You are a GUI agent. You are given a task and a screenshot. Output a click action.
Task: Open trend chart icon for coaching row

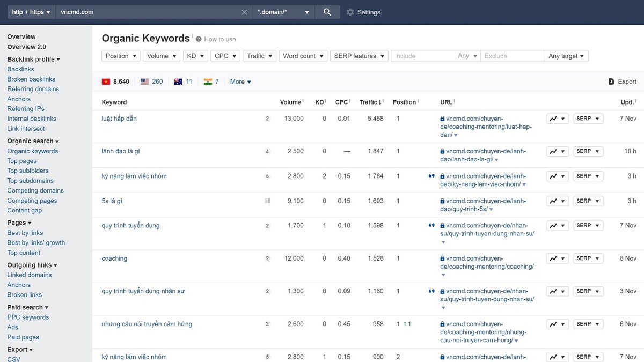pos(558,258)
